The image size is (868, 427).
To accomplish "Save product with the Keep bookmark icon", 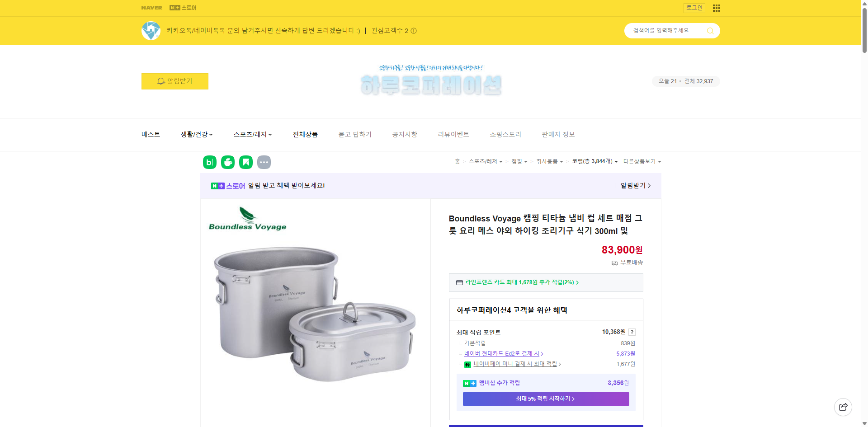I will pos(245,162).
